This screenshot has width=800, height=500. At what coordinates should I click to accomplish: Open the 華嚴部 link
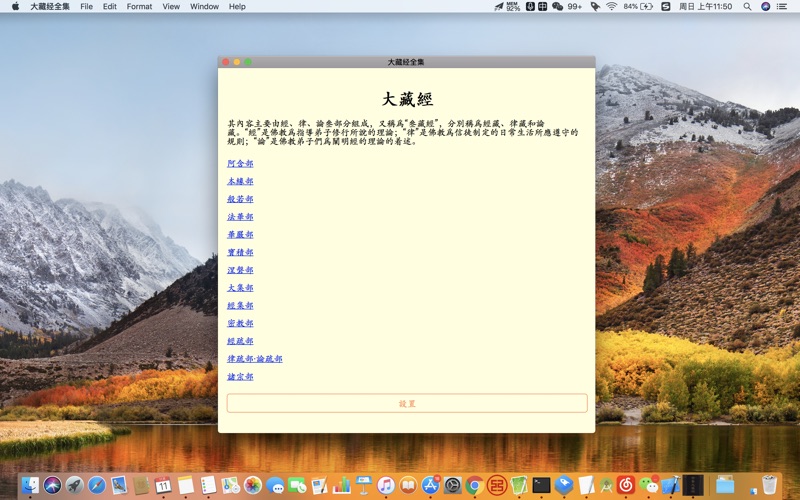(240, 235)
